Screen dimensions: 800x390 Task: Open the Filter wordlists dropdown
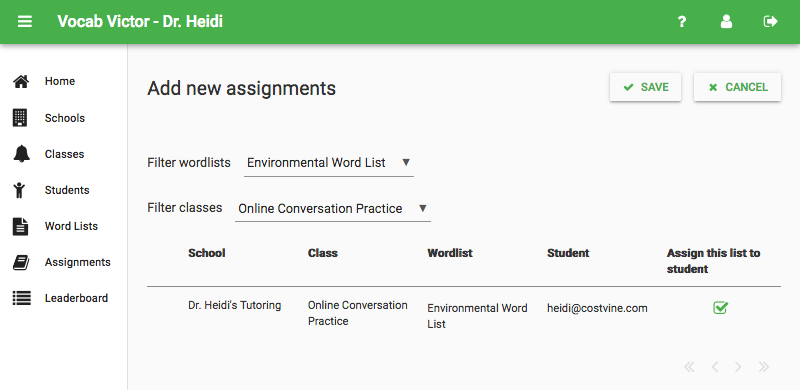point(329,163)
